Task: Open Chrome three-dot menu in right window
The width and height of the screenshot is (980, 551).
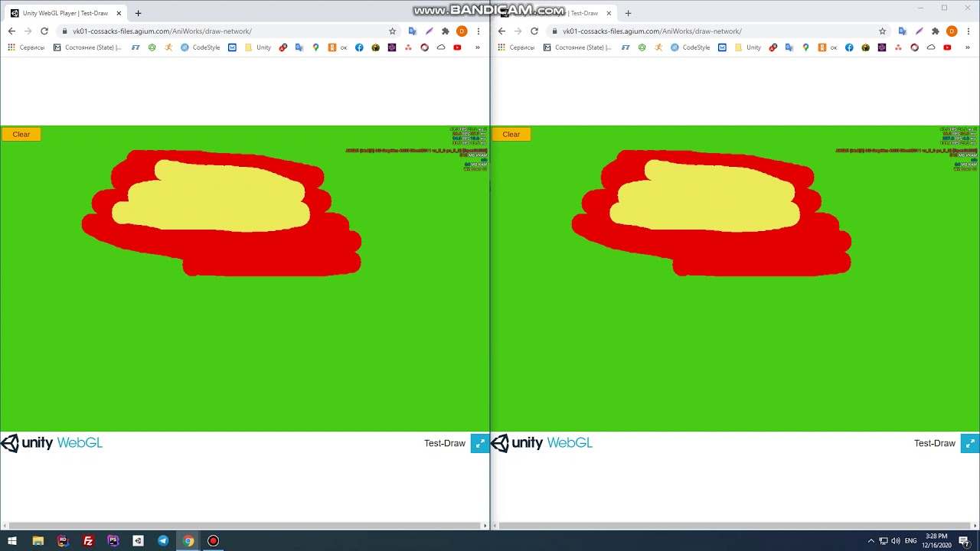Action: [969, 31]
